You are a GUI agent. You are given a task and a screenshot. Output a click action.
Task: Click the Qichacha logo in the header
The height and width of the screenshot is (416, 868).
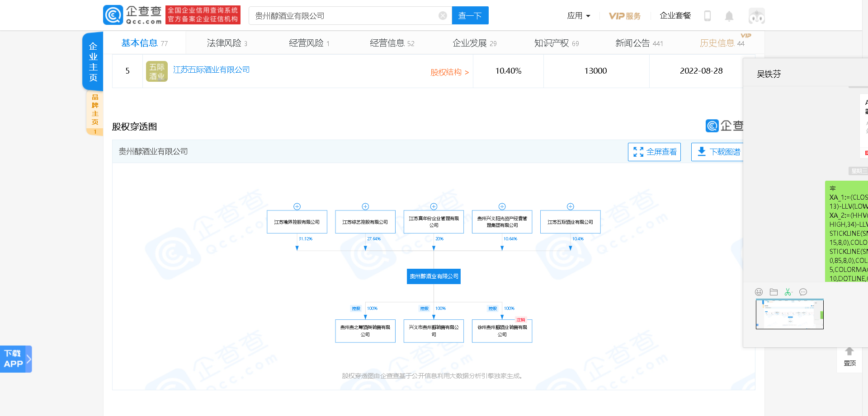click(x=132, y=15)
